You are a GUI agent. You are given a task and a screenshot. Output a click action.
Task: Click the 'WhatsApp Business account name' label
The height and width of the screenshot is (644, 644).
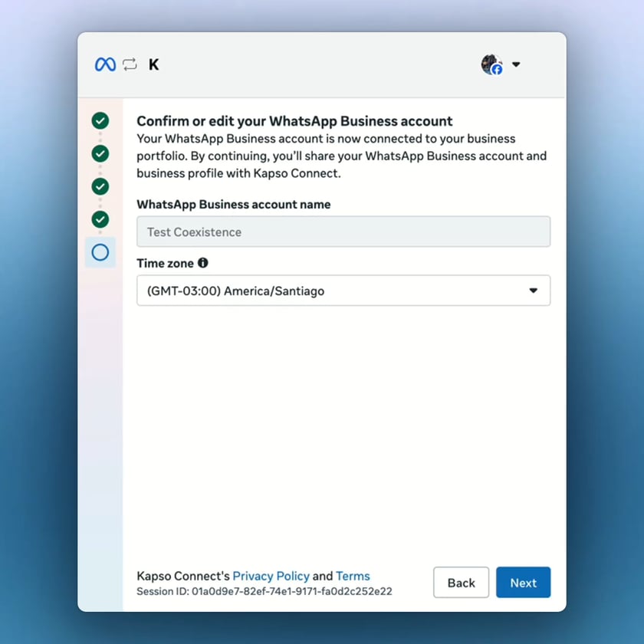[234, 205]
